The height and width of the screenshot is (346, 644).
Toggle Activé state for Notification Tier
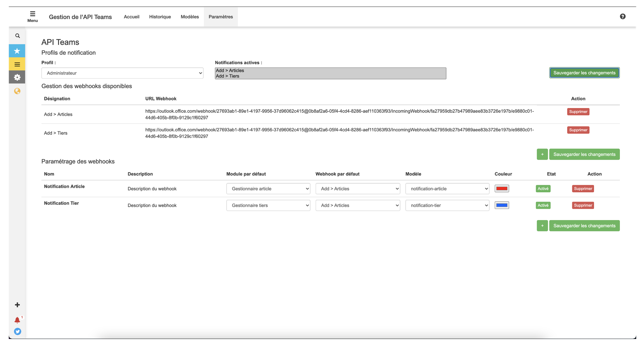543,205
